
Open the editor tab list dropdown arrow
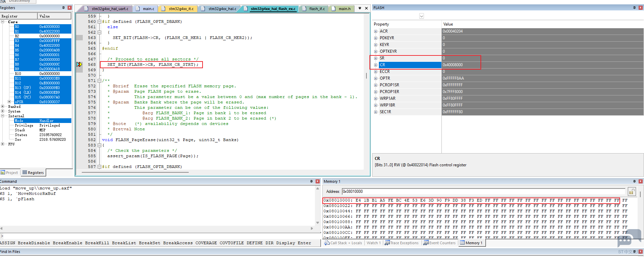click(360, 8)
